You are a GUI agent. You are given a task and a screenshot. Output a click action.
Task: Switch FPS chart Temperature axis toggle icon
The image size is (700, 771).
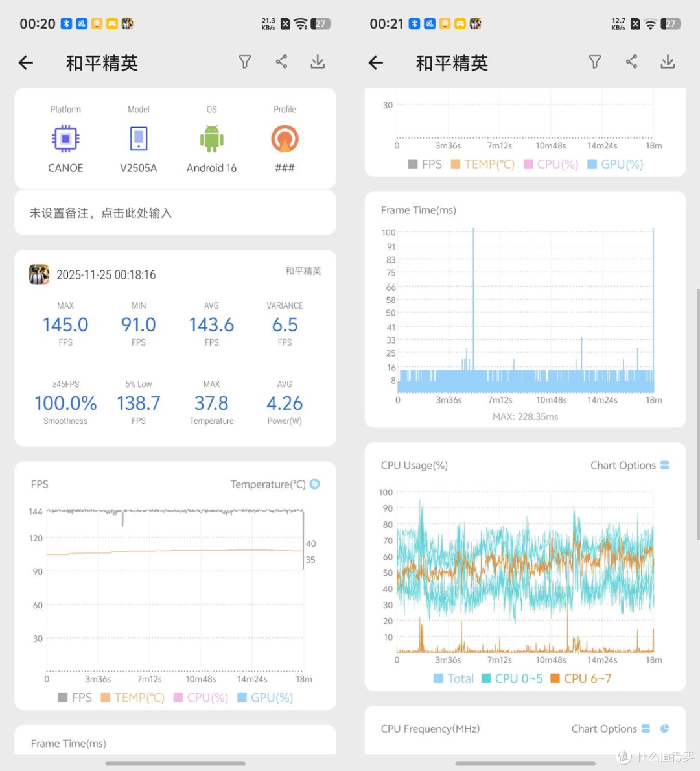[x=314, y=484]
